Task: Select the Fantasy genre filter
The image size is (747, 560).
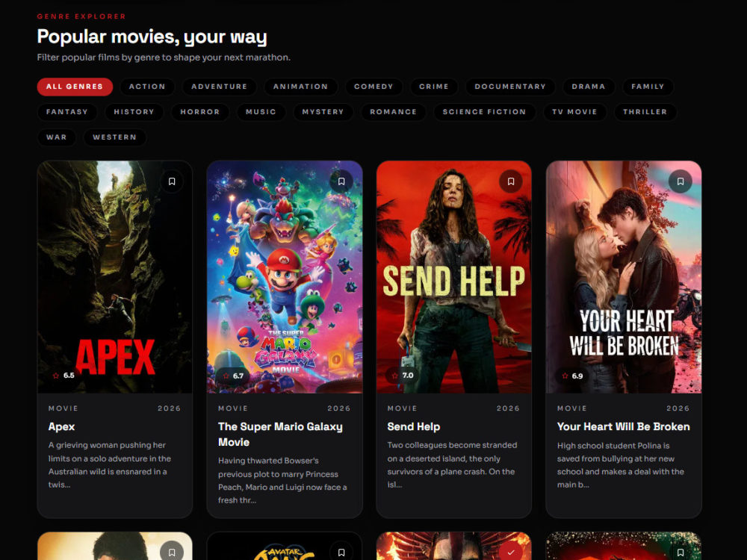Action: pyautogui.click(x=67, y=112)
